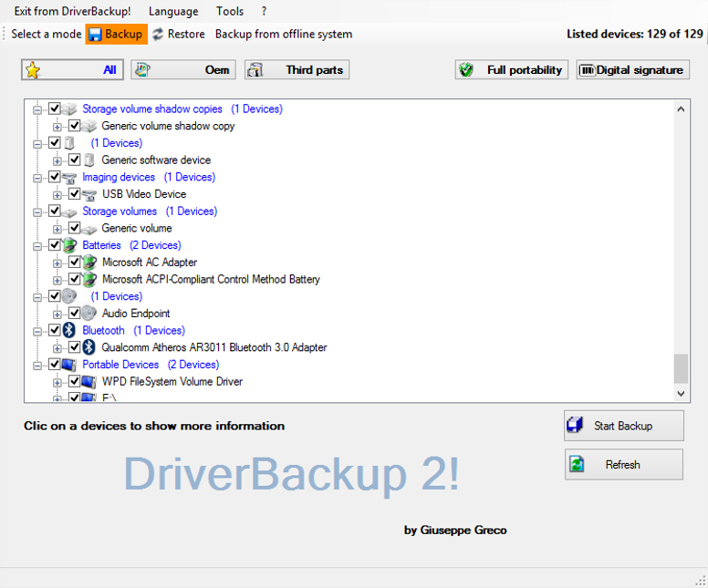Collapse the Storage volume shadow copies node
The height and width of the screenshot is (588, 708).
tap(37, 109)
